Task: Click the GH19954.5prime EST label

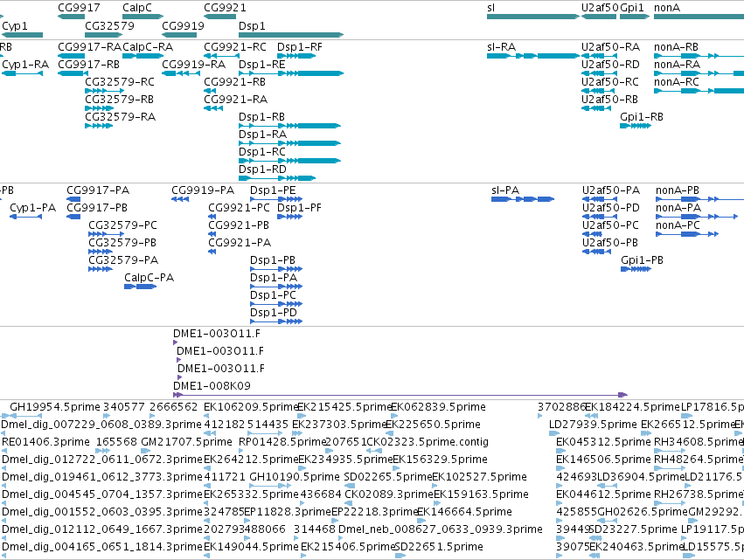Action: click(55, 407)
